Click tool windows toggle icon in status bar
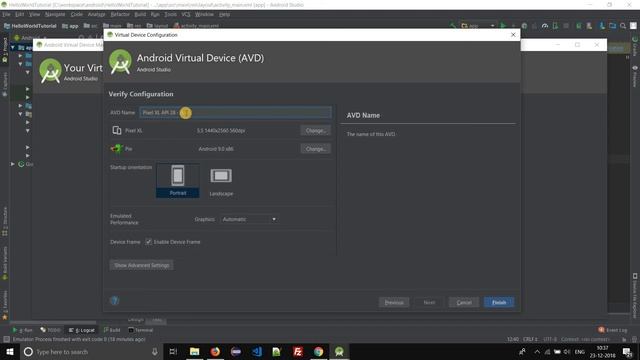This screenshot has height=360, width=640. [x=6, y=339]
